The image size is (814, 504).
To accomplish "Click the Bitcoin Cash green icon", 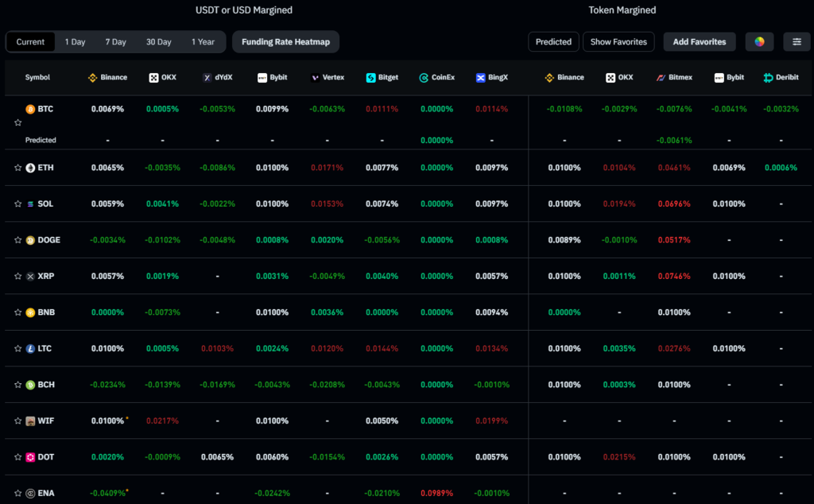I will click(30, 385).
